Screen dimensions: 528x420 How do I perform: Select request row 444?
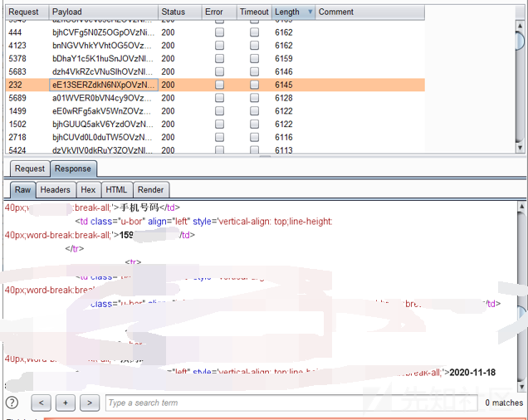[x=215, y=32]
